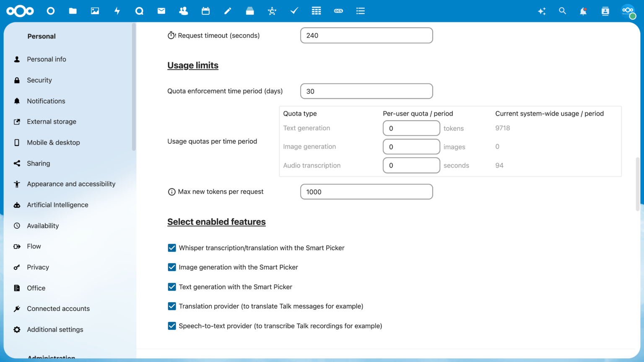Open the Files app from the top bar
The width and height of the screenshot is (644, 362).
(73, 11)
